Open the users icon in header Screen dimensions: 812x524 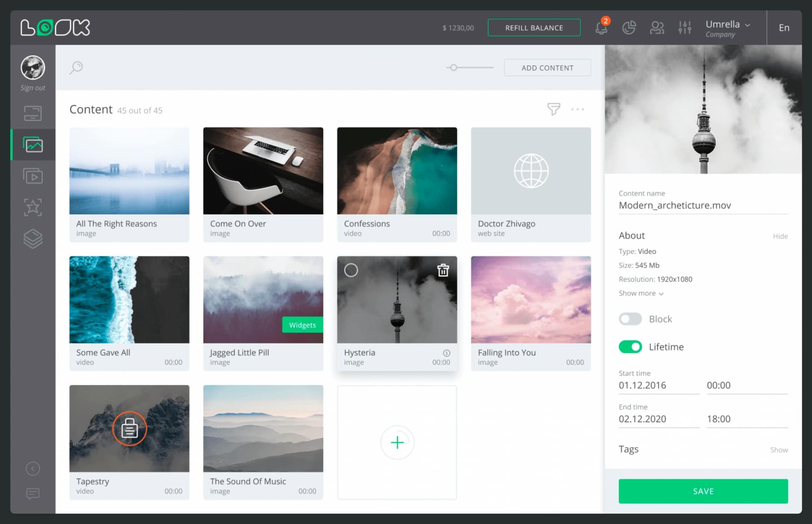tap(657, 28)
